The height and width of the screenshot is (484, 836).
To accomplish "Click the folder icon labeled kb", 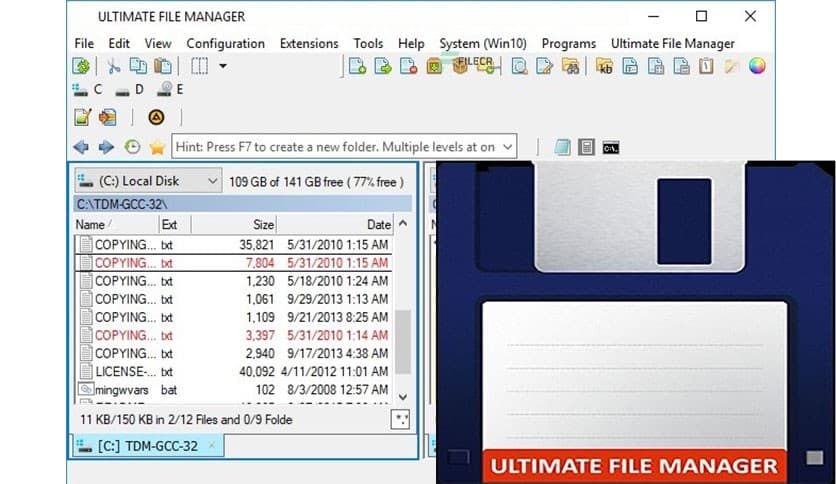I will 605,66.
